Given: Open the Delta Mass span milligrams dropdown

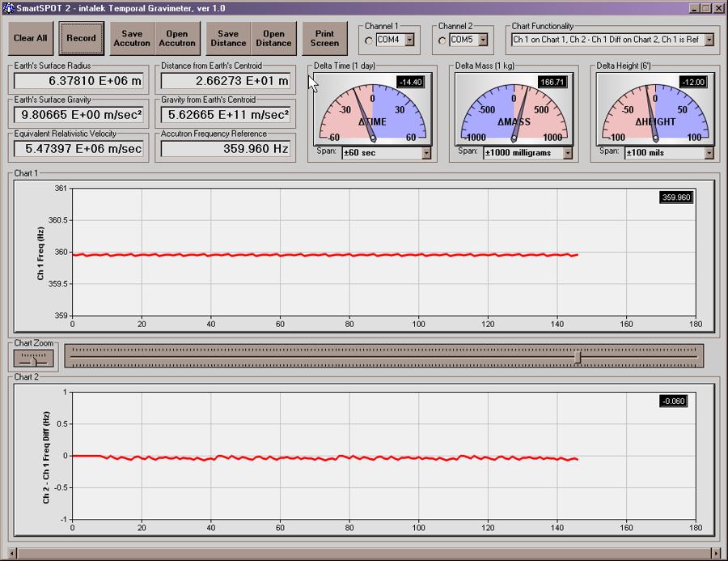Looking at the screenshot, I should point(568,152).
